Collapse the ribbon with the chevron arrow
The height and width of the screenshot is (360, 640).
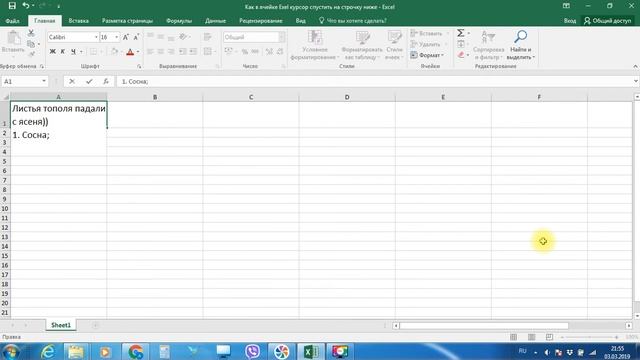click(x=635, y=66)
